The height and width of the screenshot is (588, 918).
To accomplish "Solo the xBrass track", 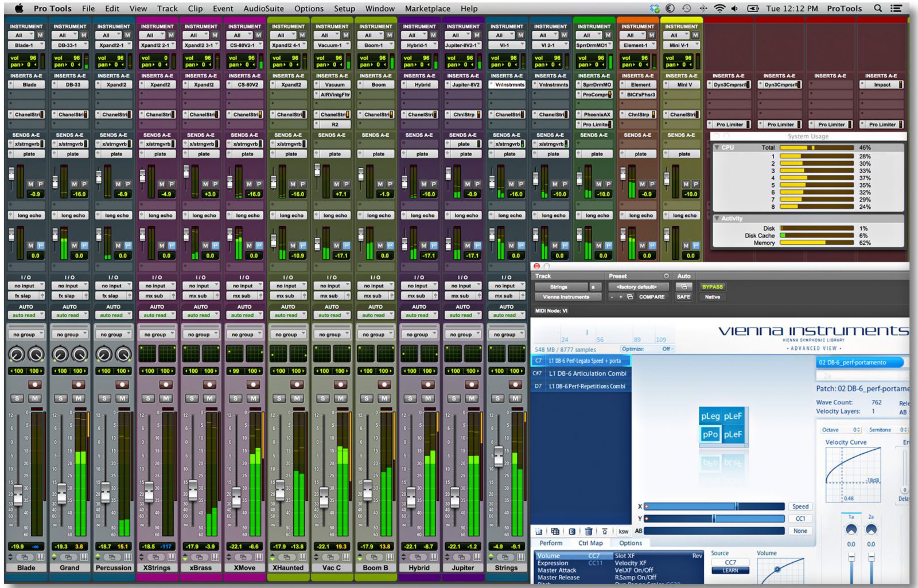I will click(x=192, y=398).
